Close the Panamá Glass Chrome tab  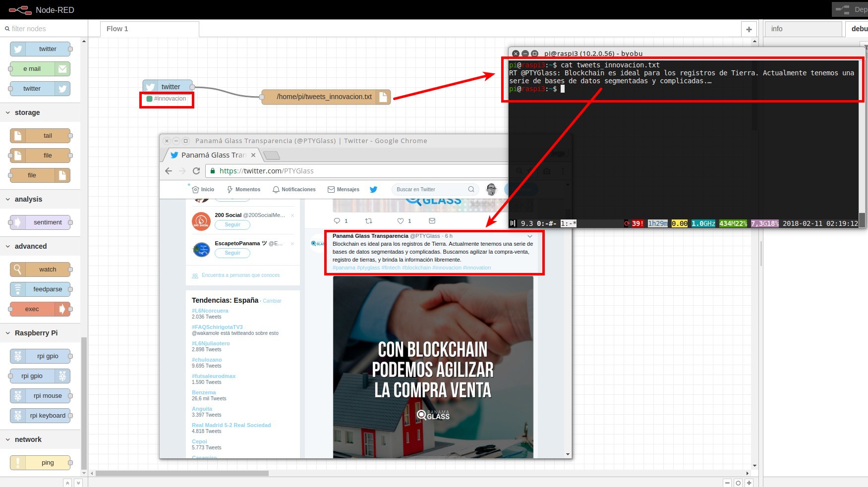coord(253,155)
